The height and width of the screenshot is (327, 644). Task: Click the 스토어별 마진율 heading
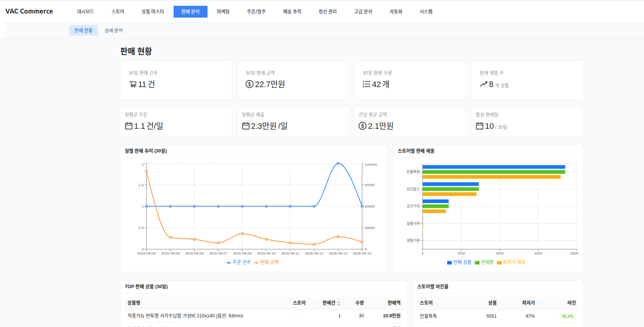point(433,286)
